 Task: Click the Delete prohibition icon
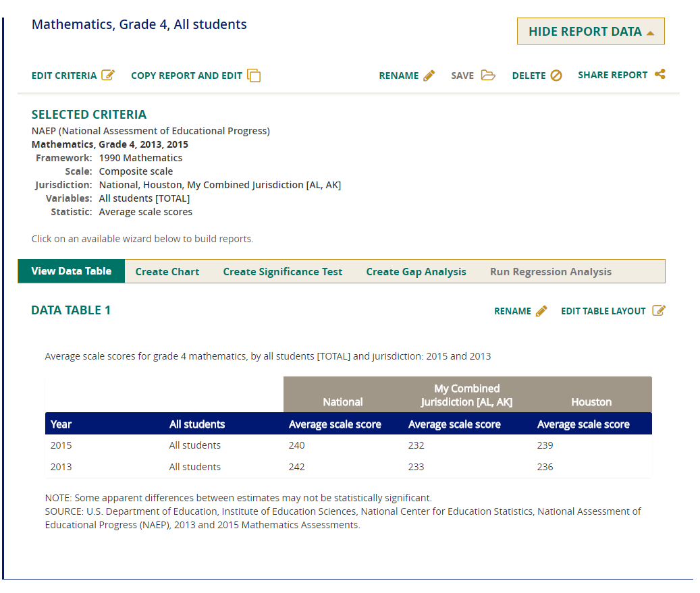(556, 76)
